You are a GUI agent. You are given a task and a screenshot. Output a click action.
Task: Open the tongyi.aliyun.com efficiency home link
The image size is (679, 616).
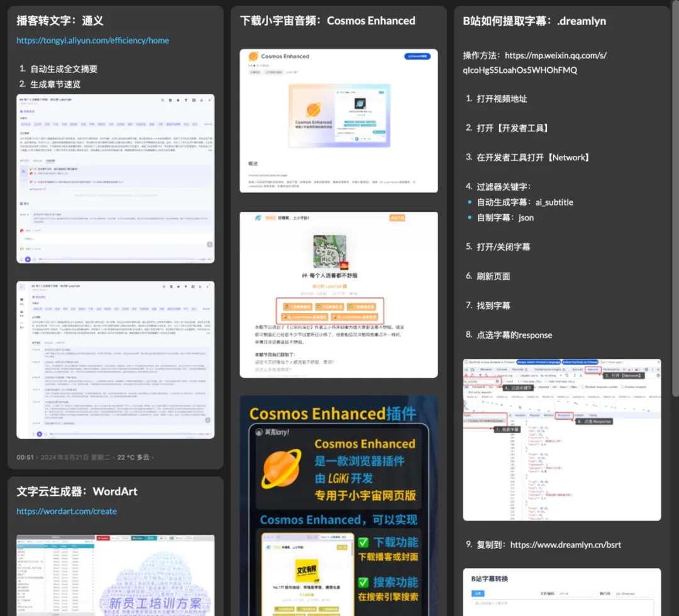pyautogui.click(x=92, y=41)
